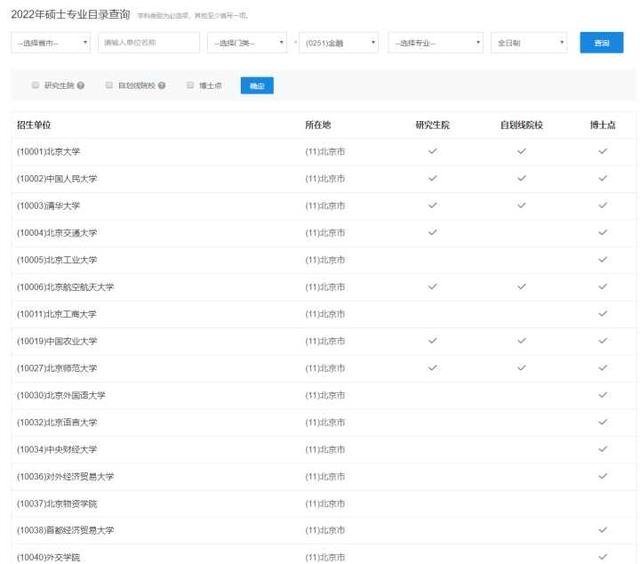Image resolution: width=640 pixels, height=564 pixels.
Task: Click the help icon beside 自划线院校 filter
Action: tap(162, 85)
